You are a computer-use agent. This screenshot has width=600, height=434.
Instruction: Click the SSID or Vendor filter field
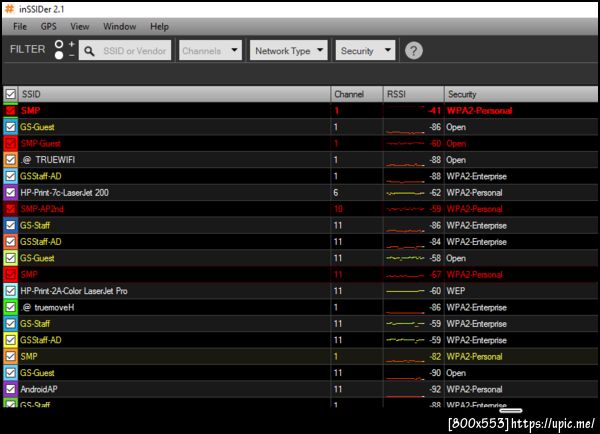pyautogui.click(x=125, y=51)
